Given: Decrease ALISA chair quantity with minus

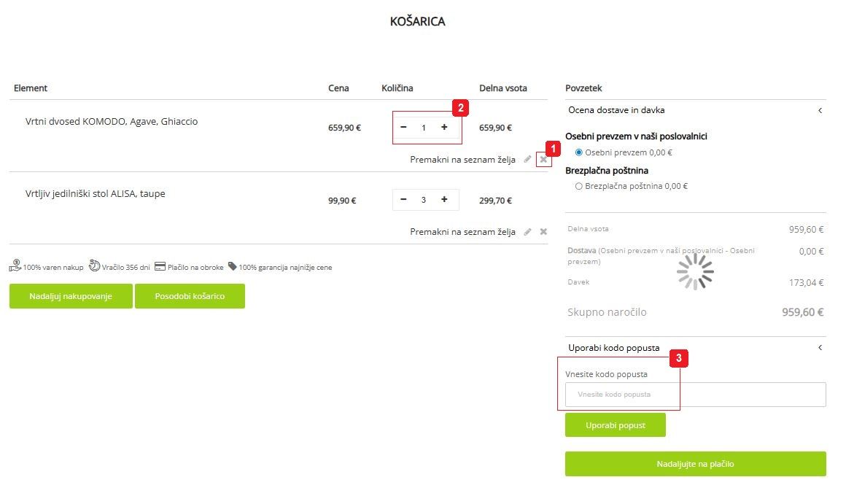Looking at the screenshot, I should point(403,200).
